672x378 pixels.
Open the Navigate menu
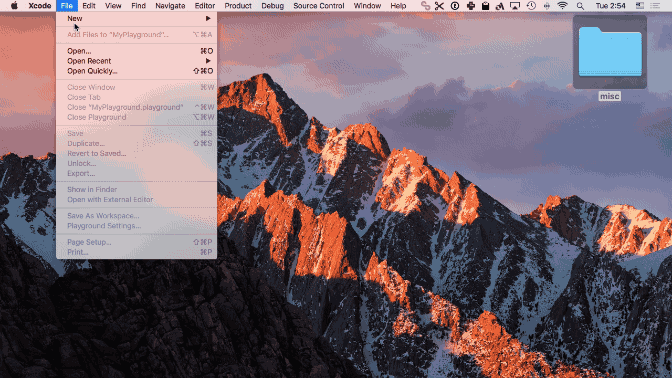click(170, 6)
